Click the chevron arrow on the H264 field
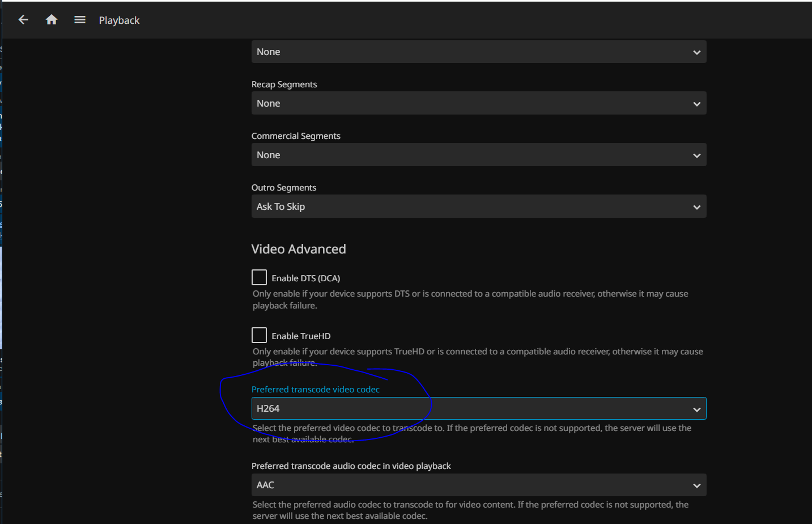Screen dimensions: 812x524 pos(696,409)
